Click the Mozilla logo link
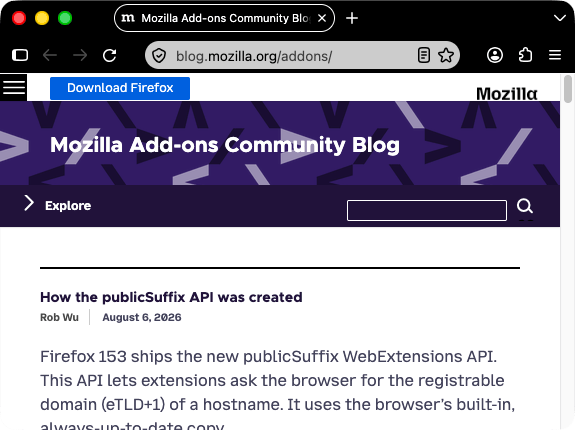This screenshot has height=430, width=575. coord(506,94)
